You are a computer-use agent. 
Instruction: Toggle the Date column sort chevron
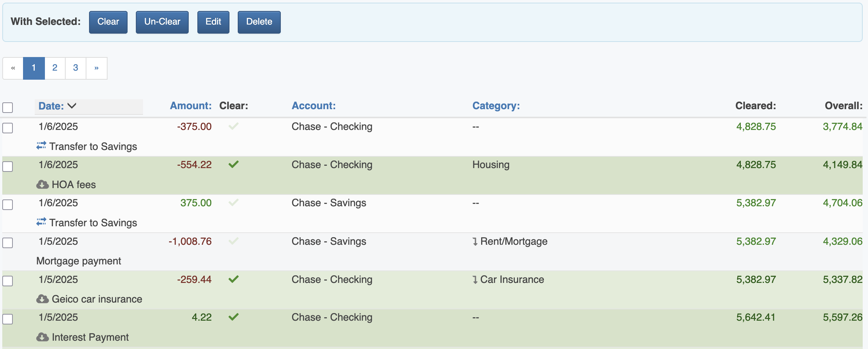point(72,106)
